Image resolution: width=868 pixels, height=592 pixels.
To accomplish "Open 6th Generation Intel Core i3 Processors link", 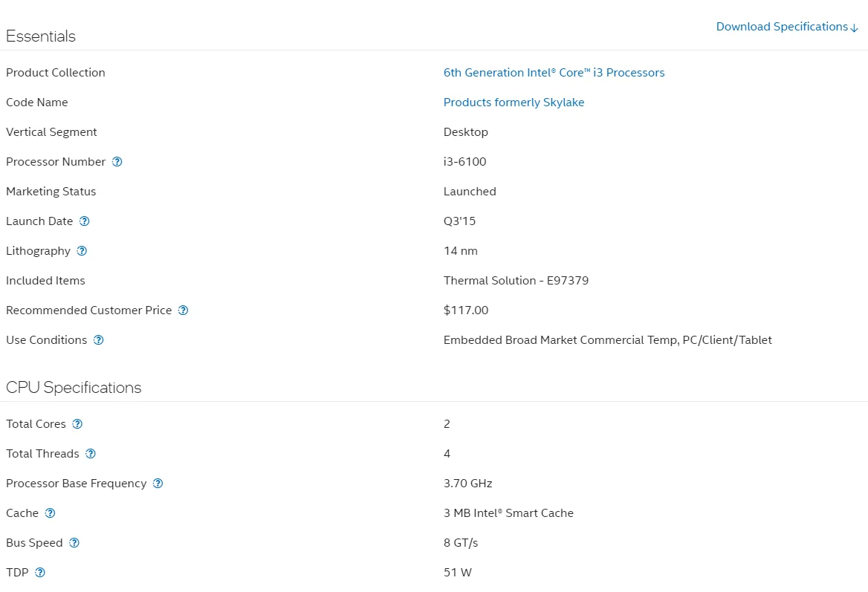I will click(554, 73).
